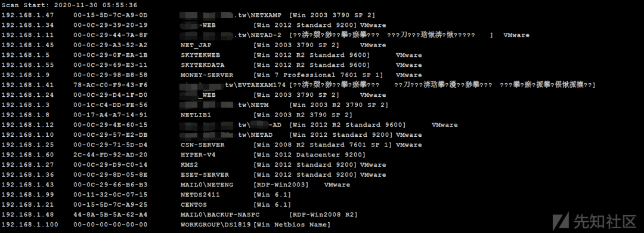
Task: Select the WORKGROUP\DS1819 host name
Action: point(215,225)
